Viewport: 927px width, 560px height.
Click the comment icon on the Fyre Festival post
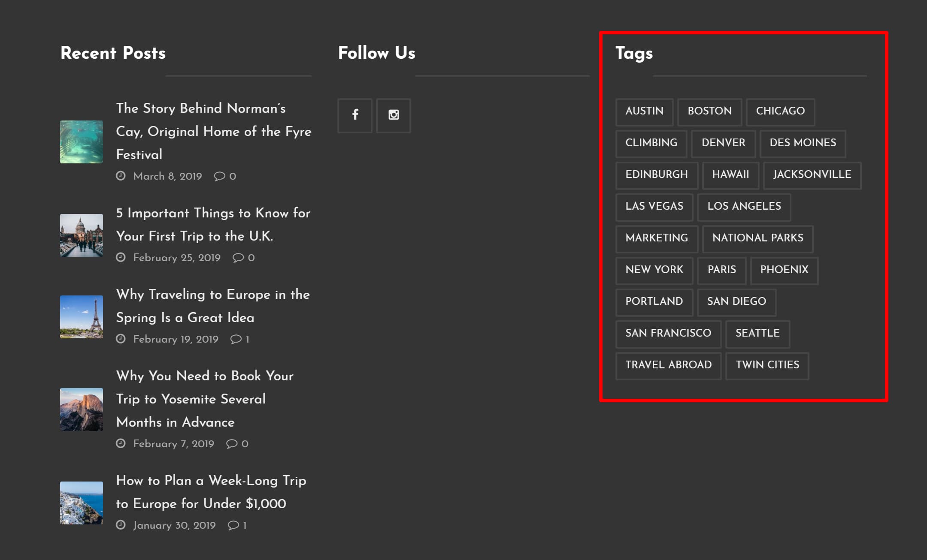[x=219, y=176]
